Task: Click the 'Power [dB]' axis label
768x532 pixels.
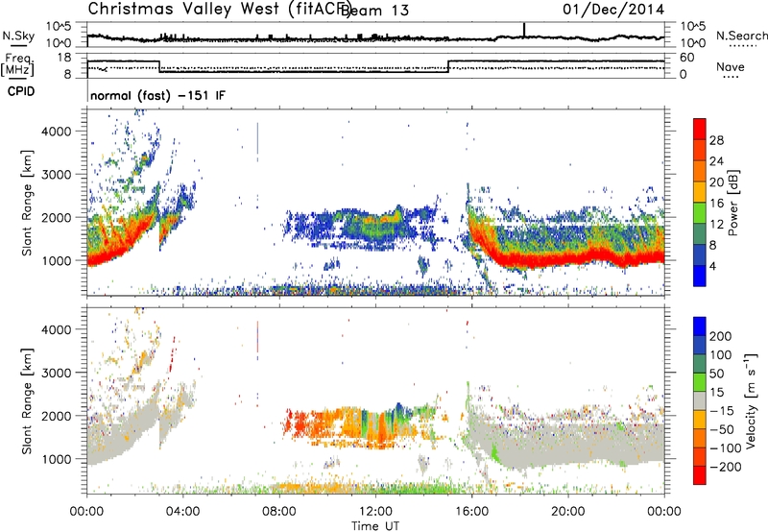Action: [x=733, y=203]
